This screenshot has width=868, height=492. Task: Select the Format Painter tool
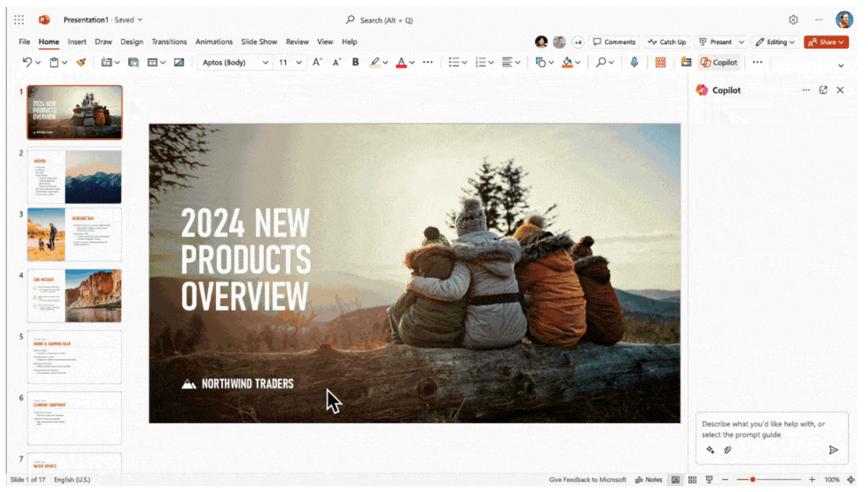click(80, 62)
